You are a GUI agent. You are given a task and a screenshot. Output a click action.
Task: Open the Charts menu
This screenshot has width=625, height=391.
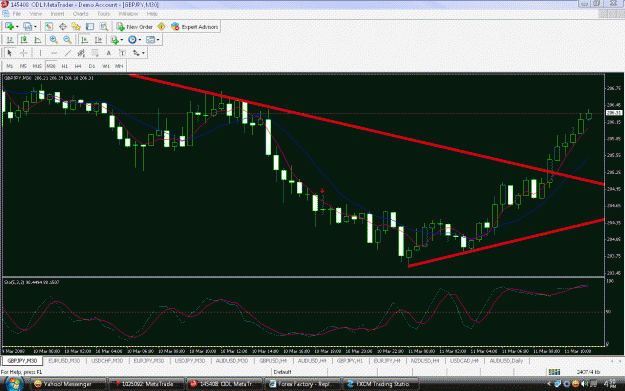pyautogui.click(x=81, y=14)
